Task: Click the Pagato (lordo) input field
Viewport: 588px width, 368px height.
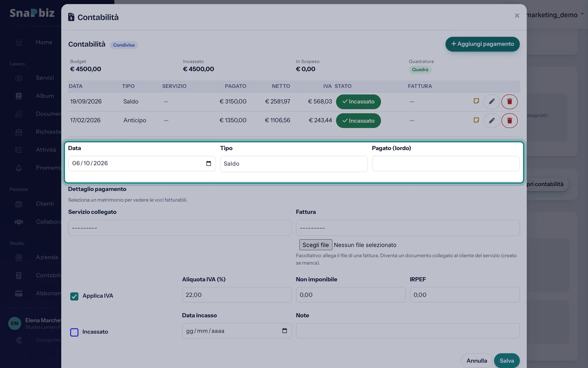Action: [445, 163]
